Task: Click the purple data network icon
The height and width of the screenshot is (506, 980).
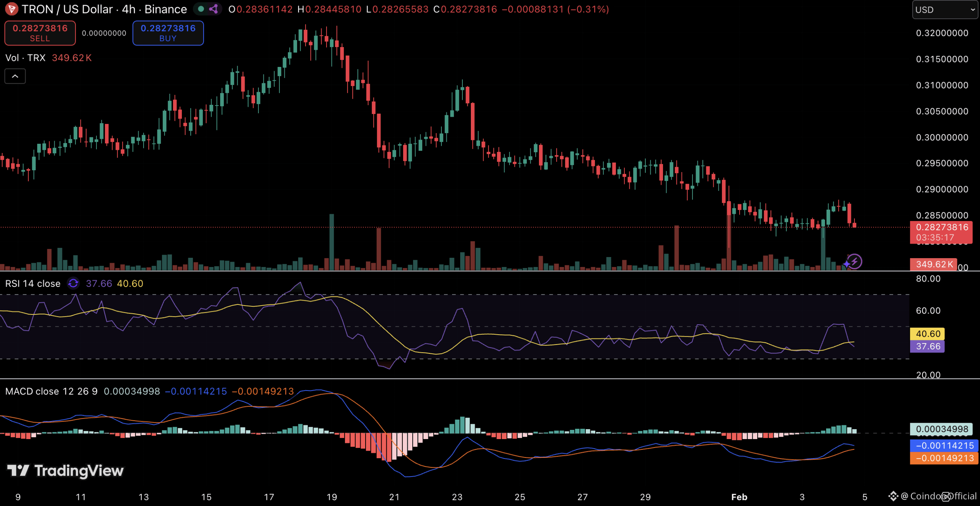Action: click(214, 9)
